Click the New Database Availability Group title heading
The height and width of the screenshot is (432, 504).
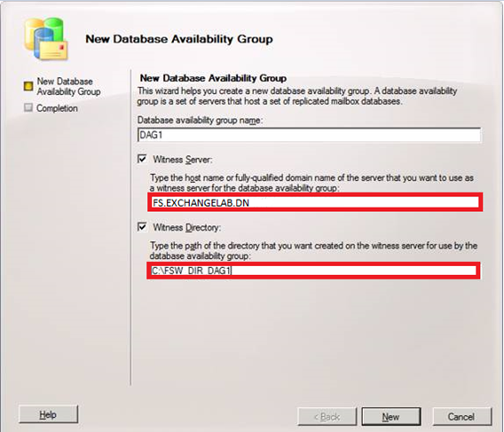179,39
